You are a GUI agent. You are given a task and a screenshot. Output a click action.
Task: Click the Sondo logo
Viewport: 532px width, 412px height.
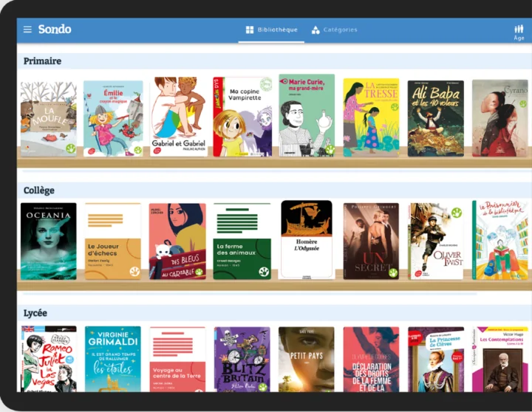[55, 29]
